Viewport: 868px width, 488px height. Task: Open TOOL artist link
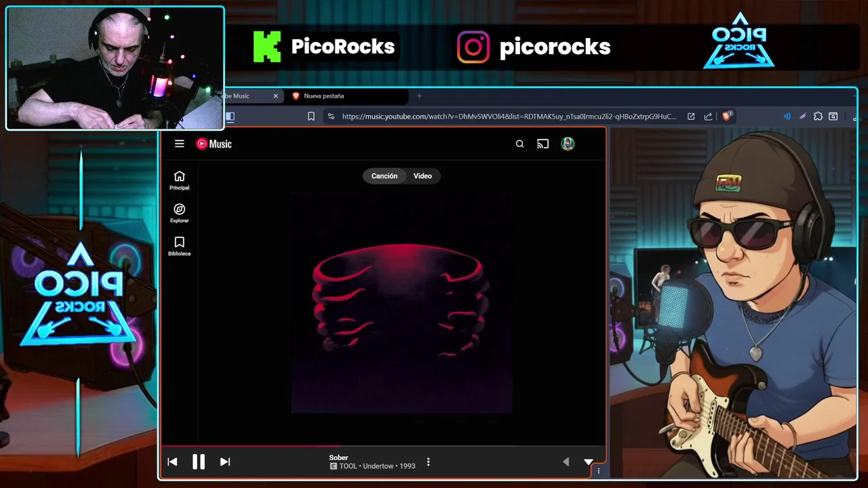(x=348, y=466)
